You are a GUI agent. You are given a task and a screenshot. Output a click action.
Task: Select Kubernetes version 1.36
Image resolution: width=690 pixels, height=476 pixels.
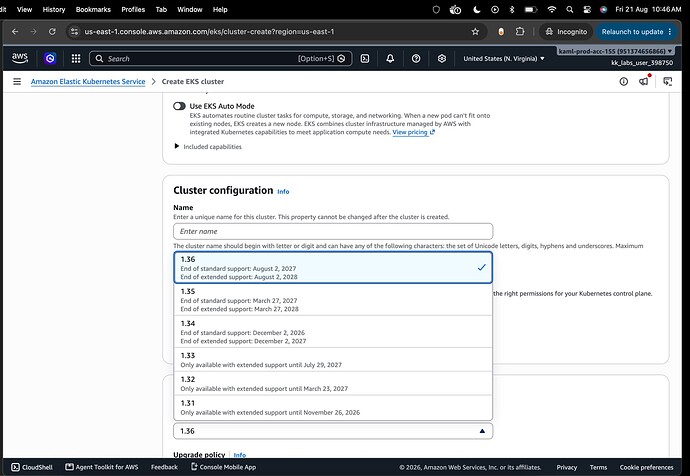[333, 267]
